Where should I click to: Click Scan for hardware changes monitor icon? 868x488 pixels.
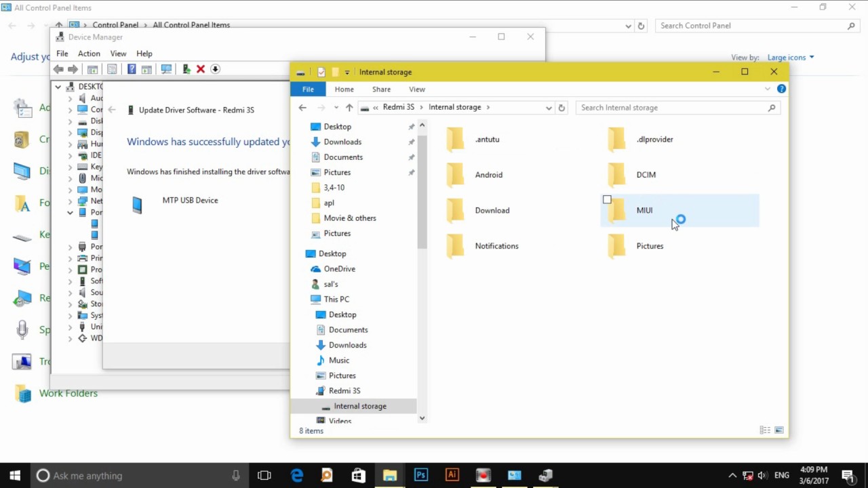tap(166, 69)
